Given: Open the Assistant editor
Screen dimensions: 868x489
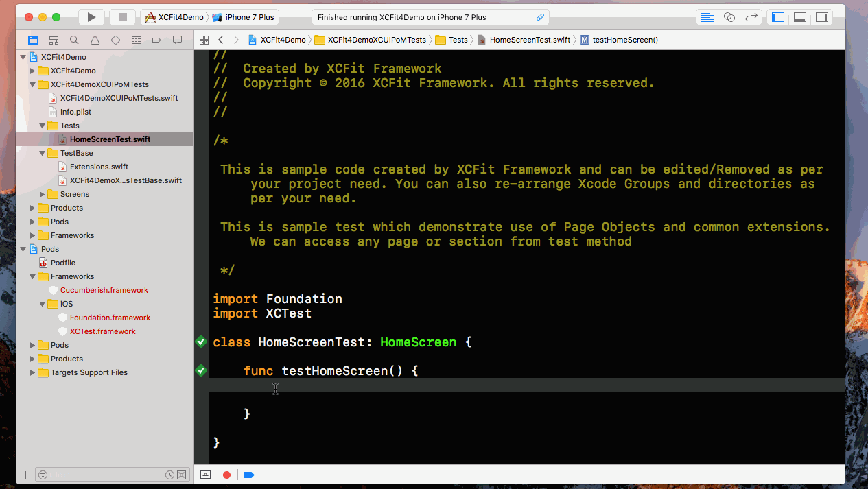Looking at the screenshot, I should coord(728,18).
